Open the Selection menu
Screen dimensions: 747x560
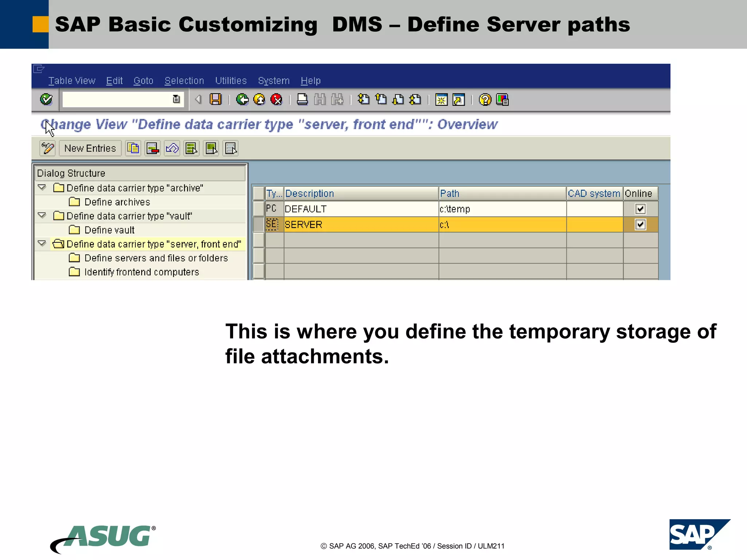tap(184, 81)
